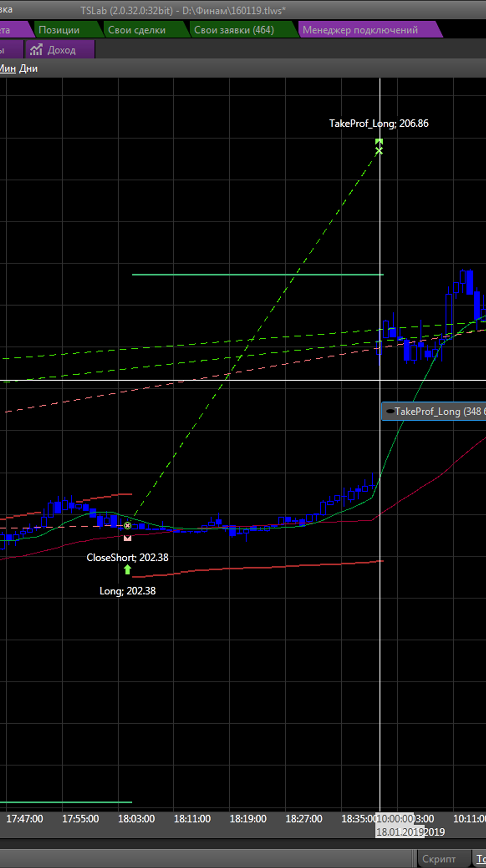Open the Свои заявки (464) tab
Image resolution: width=486 pixels, height=868 pixels.
(x=234, y=30)
